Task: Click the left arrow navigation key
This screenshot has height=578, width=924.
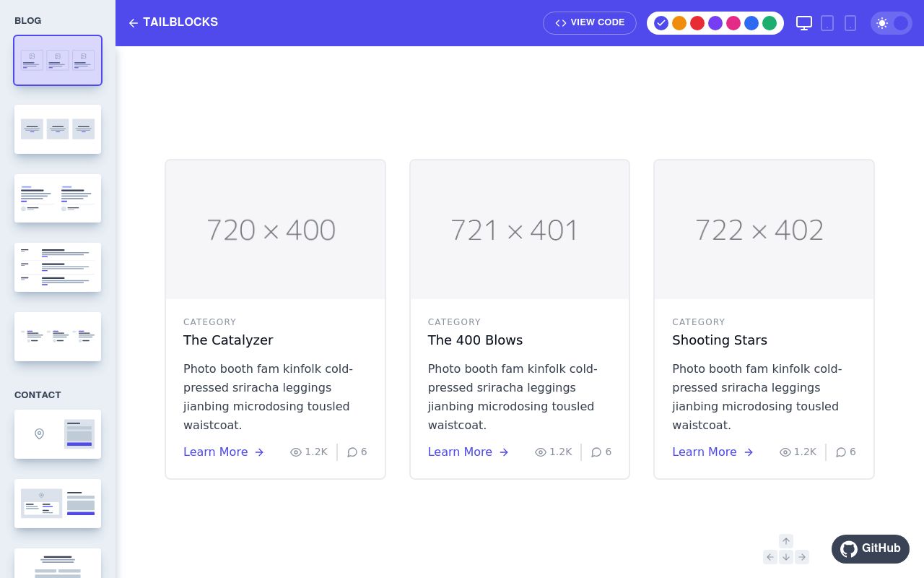Action: (x=770, y=557)
